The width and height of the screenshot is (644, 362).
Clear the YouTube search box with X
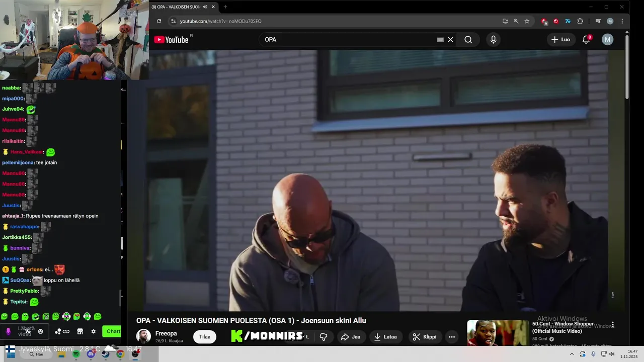click(451, 40)
